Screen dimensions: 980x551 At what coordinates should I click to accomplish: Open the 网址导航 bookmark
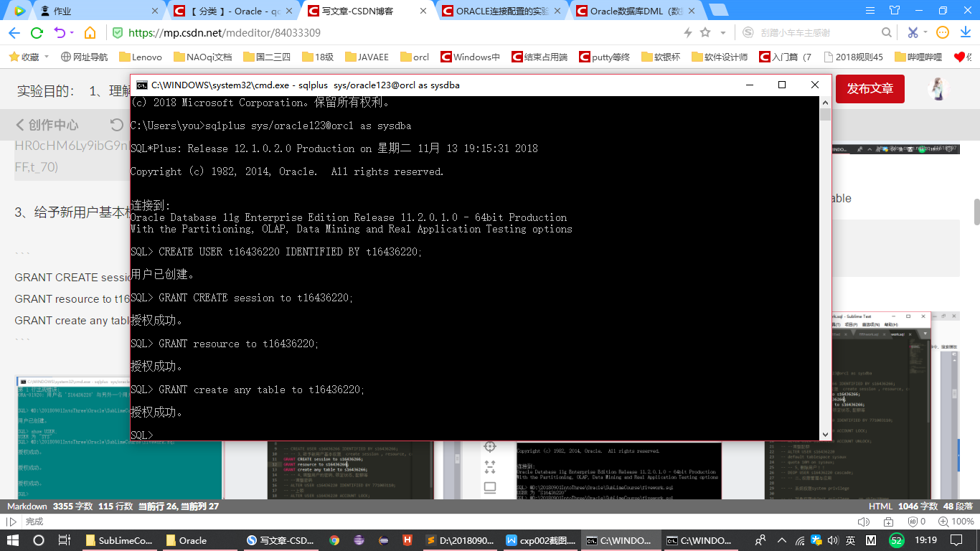[x=84, y=57]
